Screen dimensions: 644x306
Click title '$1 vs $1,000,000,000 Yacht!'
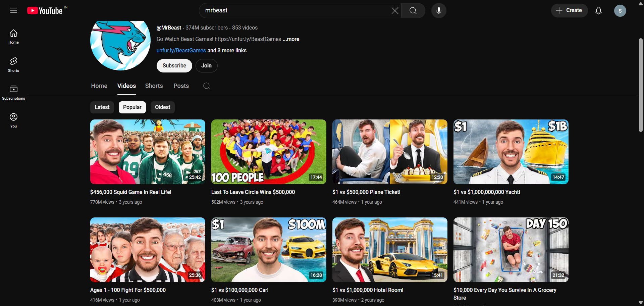(487, 192)
